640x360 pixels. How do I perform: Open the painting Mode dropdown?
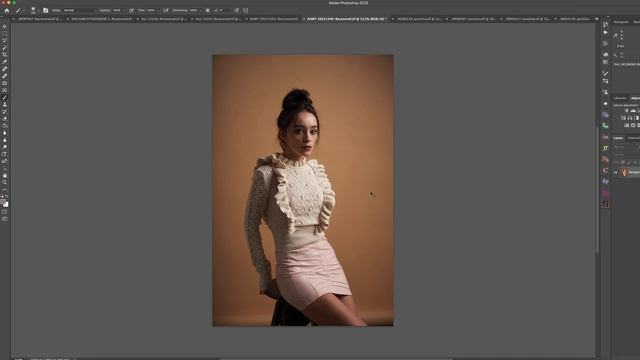(x=78, y=10)
